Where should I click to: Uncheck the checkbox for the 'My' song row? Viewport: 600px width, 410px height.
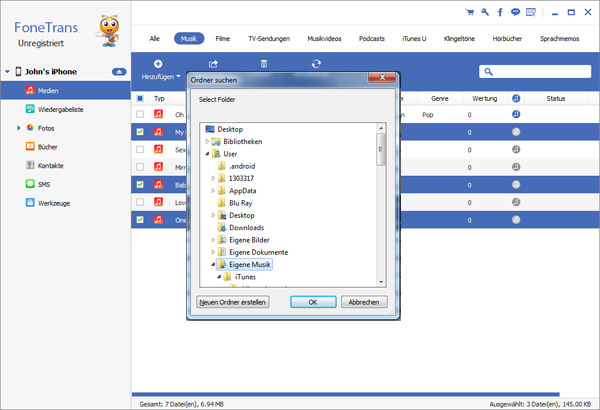click(140, 132)
